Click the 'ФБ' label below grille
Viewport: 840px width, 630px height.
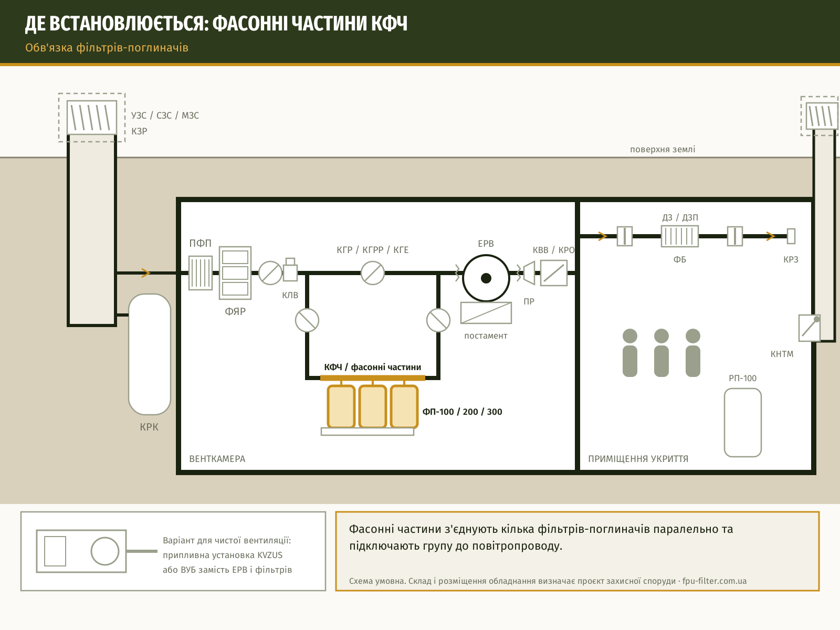coord(680,259)
